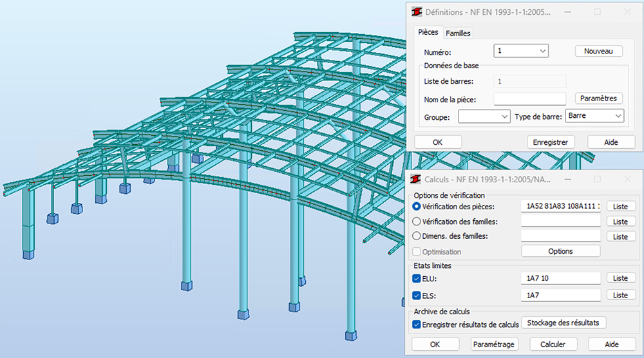Click the Vérification des familles input field
644x358 pixels.
[561, 221]
